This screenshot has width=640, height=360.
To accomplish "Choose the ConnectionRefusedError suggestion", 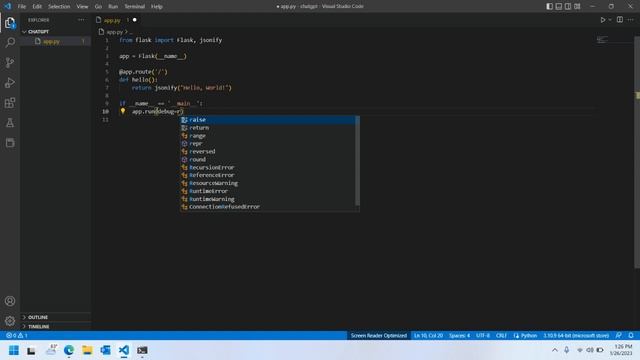I will coord(268,207).
